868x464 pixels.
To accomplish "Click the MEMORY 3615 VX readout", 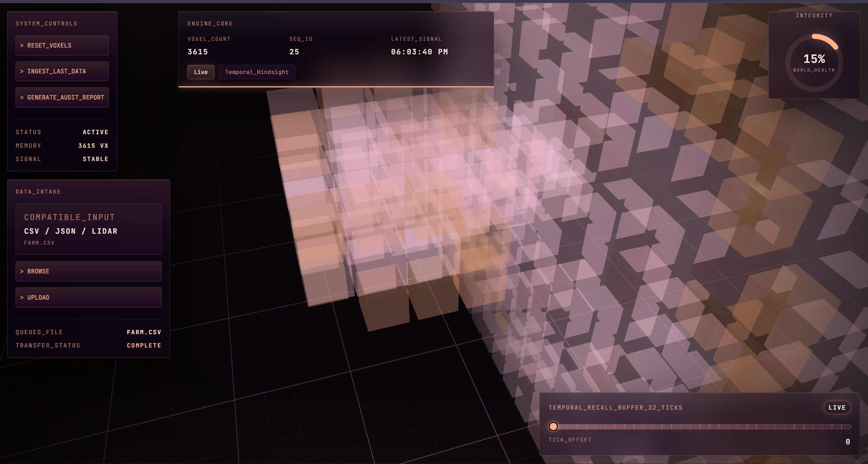I will [93, 146].
